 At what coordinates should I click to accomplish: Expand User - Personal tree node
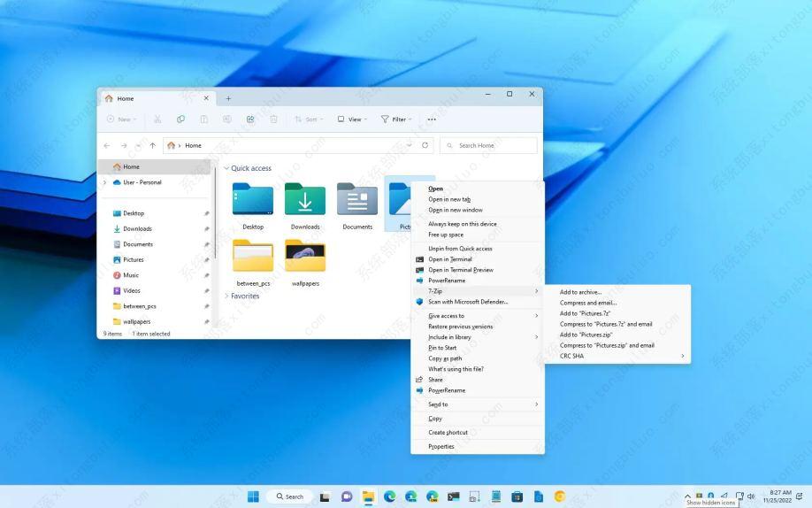105,182
